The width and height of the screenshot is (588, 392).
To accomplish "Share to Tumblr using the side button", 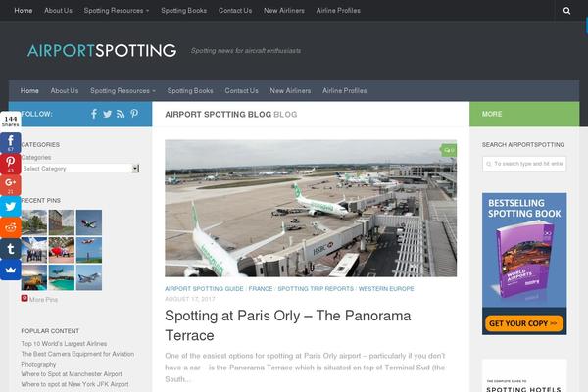I will pos(11,248).
